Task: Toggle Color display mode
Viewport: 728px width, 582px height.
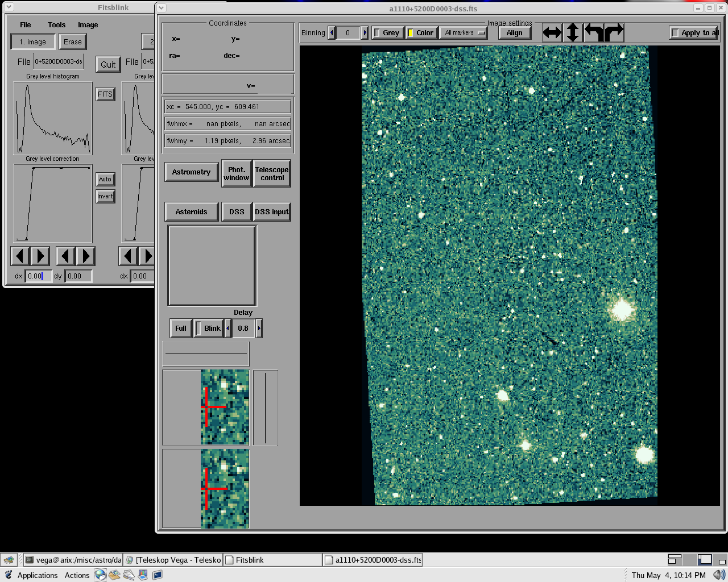Action: click(421, 33)
